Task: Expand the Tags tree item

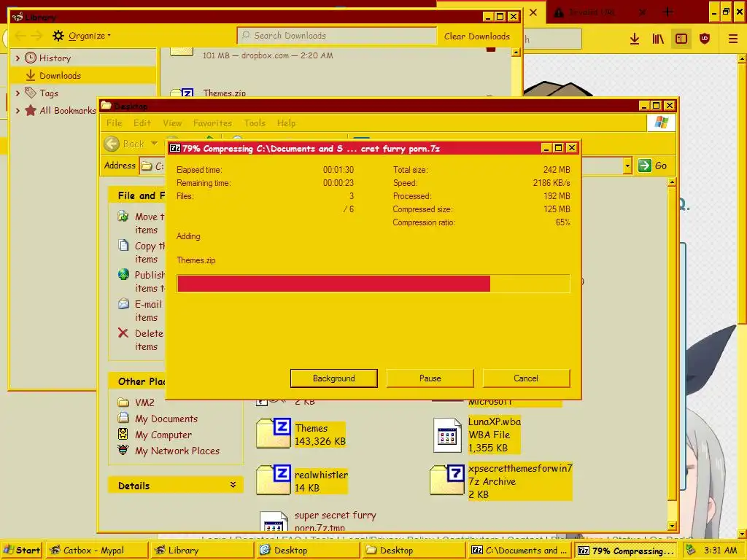Action: point(18,93)
